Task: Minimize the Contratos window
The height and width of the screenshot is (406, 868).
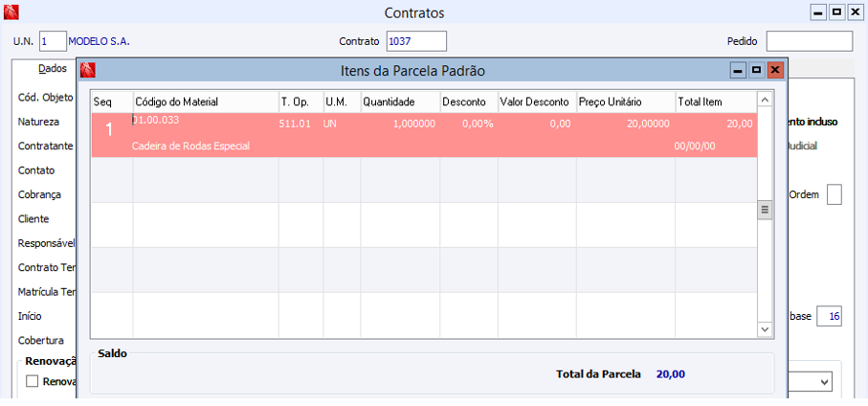Action: 818,13
